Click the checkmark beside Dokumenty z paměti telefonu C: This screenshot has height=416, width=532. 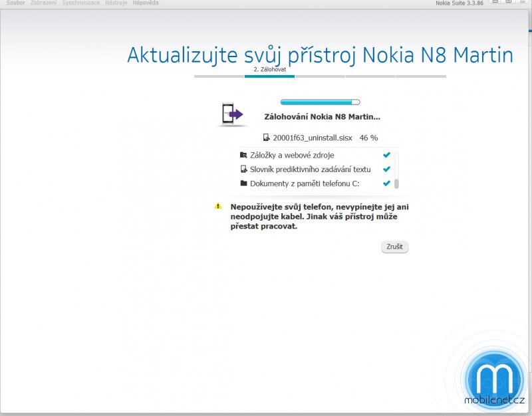[386, 183]
